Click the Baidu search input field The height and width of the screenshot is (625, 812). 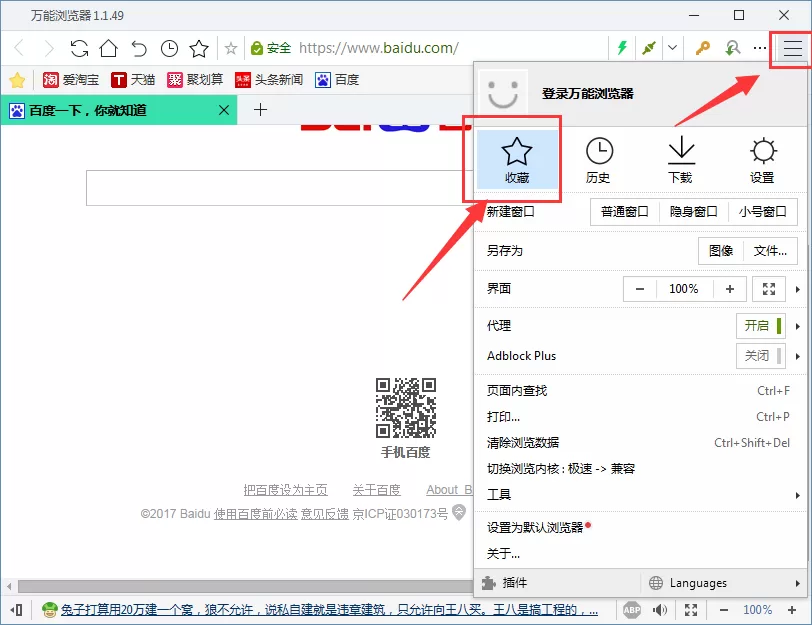click(280, 188)
